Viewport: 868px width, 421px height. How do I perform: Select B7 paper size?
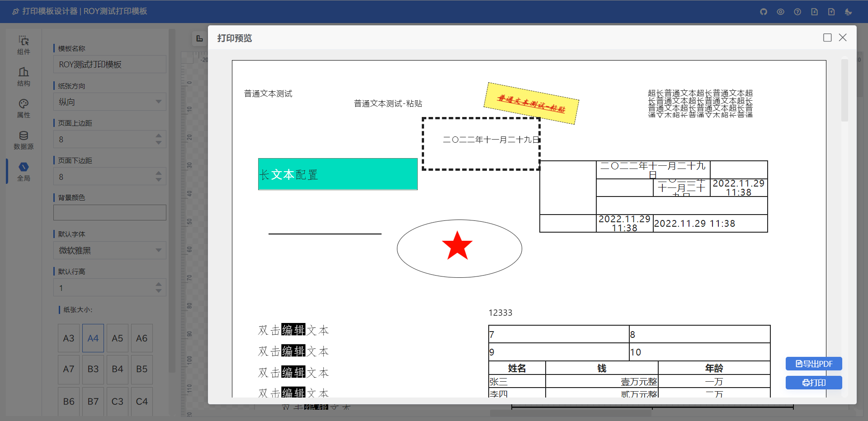pyautogui.click(x=93, y=401)
